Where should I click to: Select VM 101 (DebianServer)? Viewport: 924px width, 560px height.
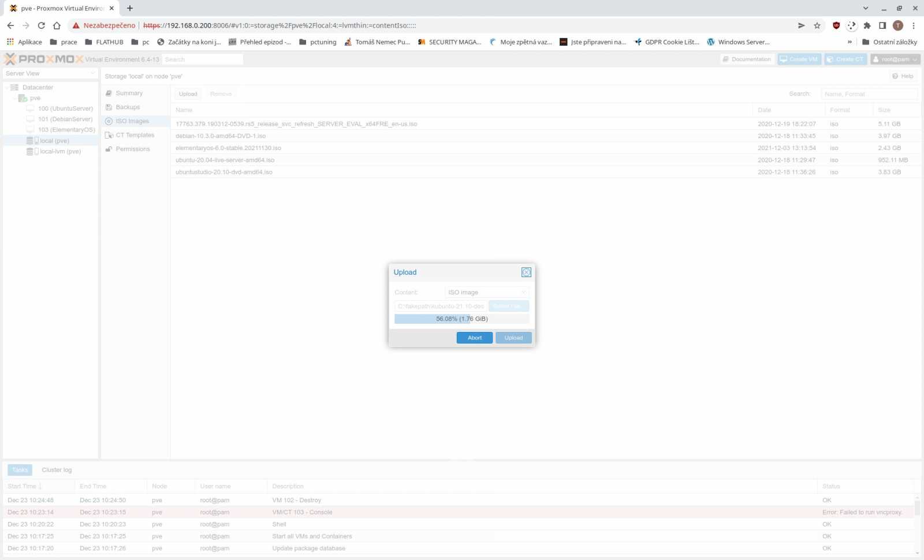(65, 119)
